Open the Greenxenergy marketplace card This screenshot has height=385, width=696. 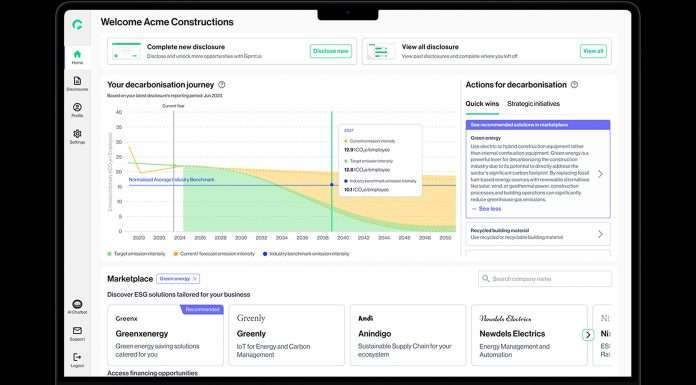coord(165,335)
